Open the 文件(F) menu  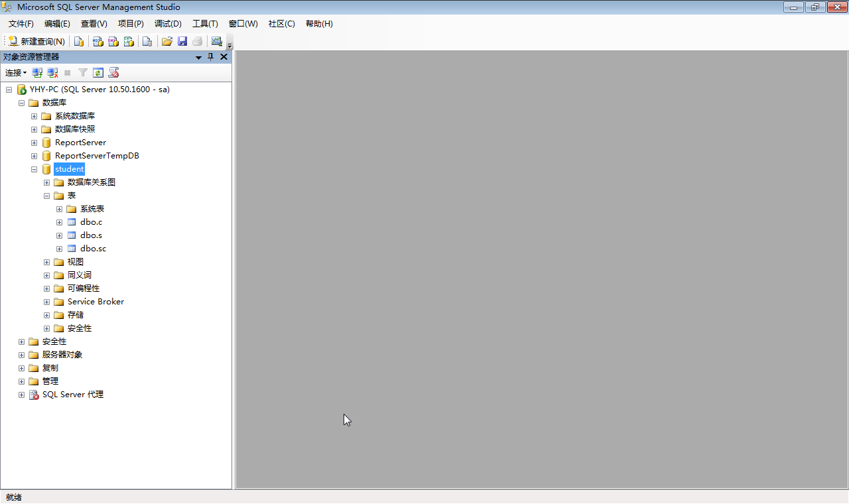point(21,24)
